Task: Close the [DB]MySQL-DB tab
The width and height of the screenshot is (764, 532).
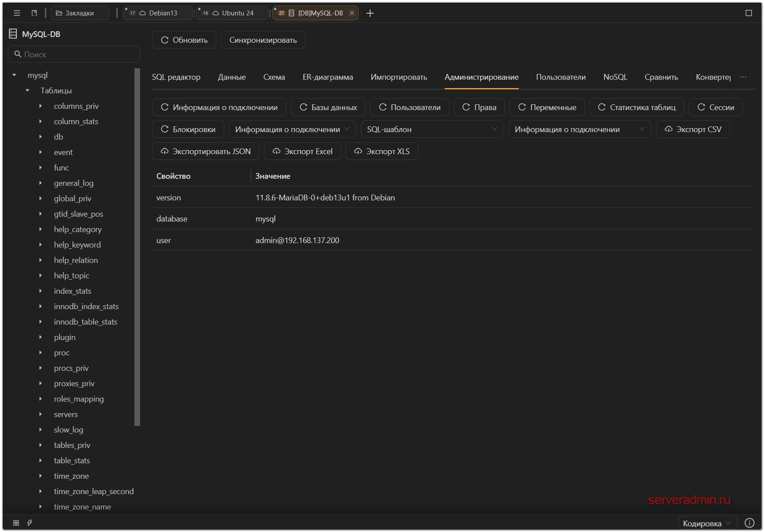Action: 352,13
